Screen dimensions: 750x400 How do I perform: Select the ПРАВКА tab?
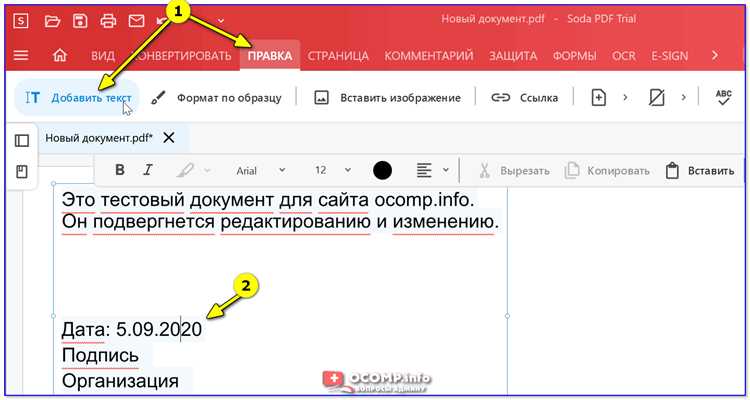[x=270, y=56]
